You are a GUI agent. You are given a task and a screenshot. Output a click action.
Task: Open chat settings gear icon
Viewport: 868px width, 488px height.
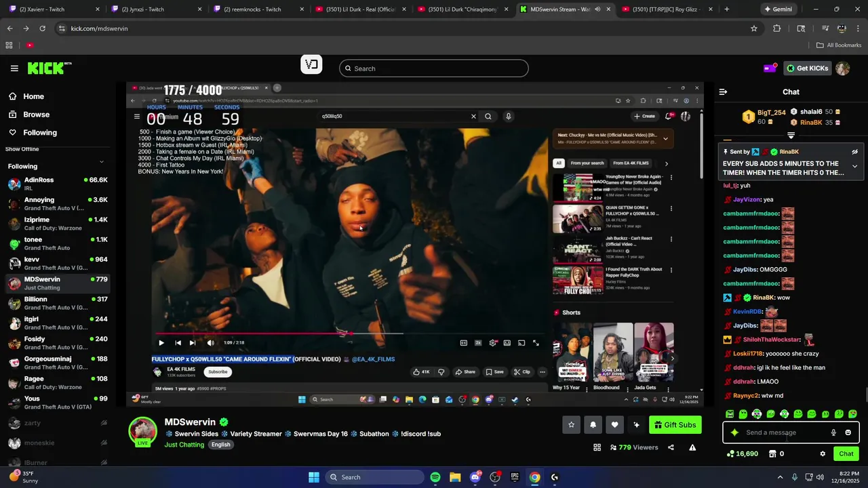coord(823,454)
